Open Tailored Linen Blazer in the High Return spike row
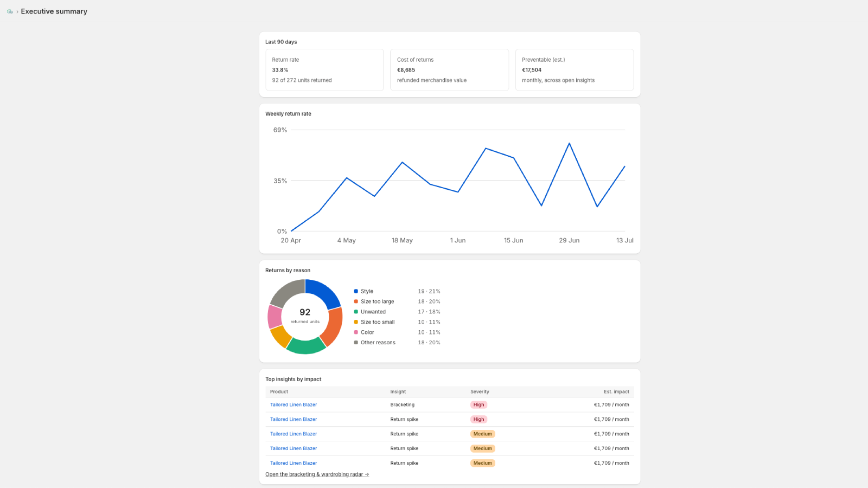868x488 pixels. [x=293, y=420]
